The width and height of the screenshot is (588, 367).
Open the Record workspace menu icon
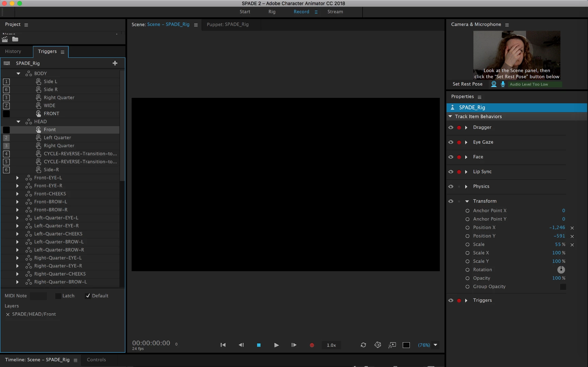coord(316,12)
